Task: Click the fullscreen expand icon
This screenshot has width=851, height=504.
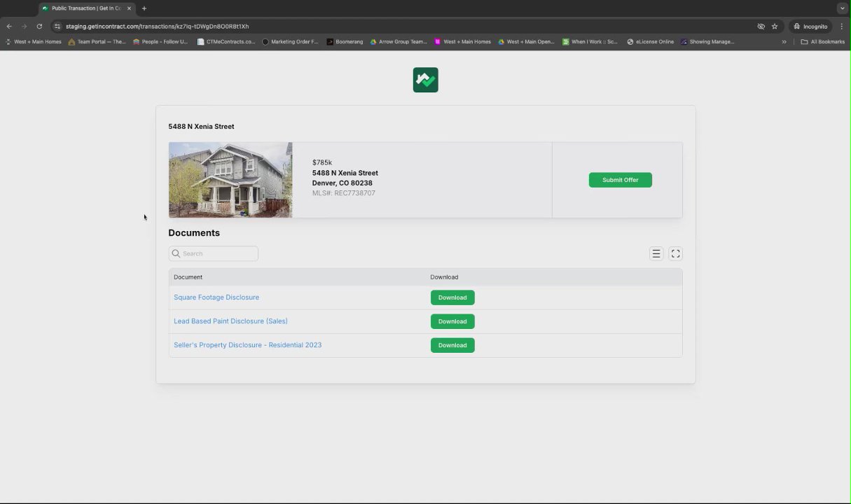Action: pos(675,253)
